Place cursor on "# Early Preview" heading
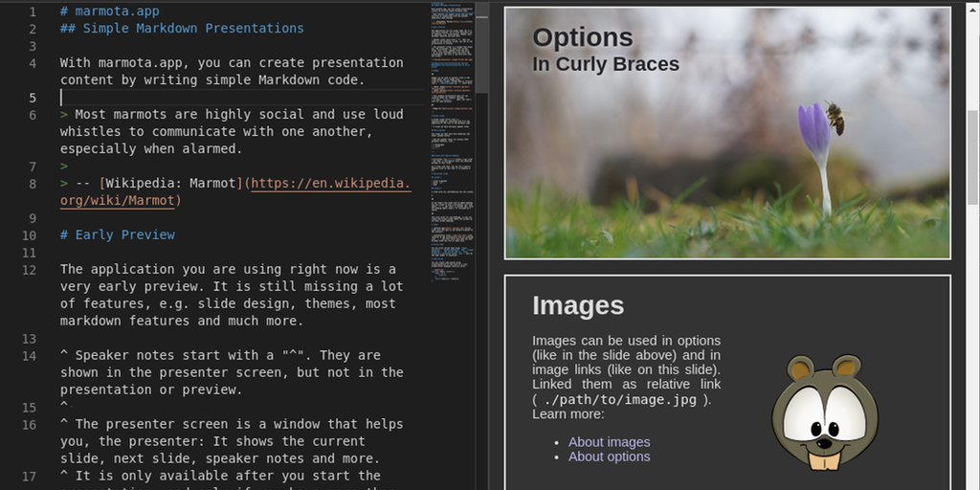Viewport: 980px width, 490px height. click(x=117, y=235)
